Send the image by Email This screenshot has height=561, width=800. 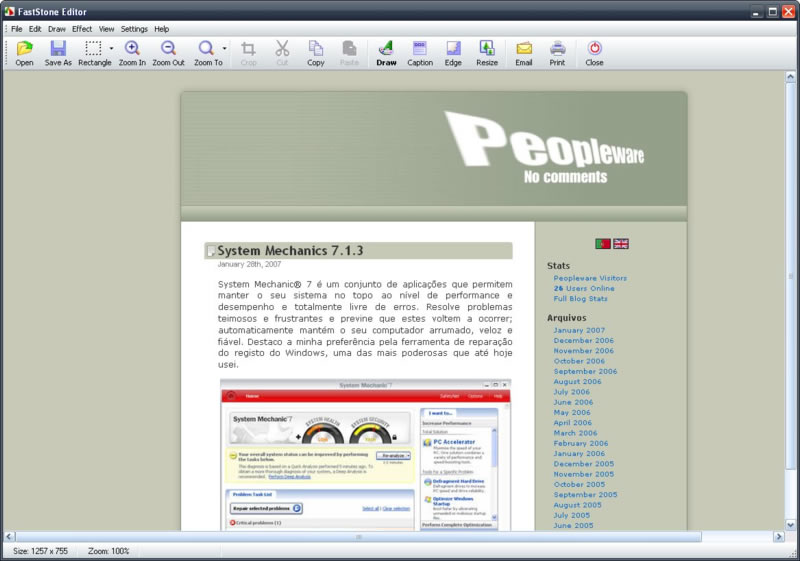pos(524,53)
